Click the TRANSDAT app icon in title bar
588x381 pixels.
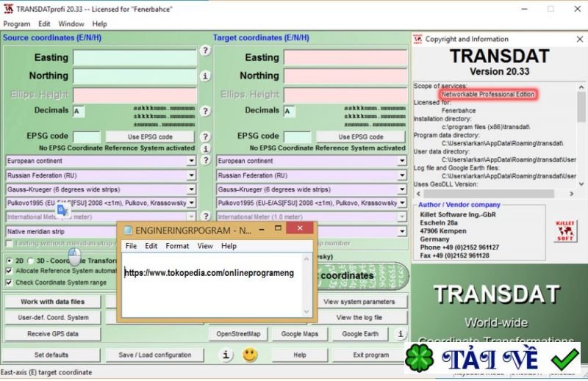[x=8, y=9]
